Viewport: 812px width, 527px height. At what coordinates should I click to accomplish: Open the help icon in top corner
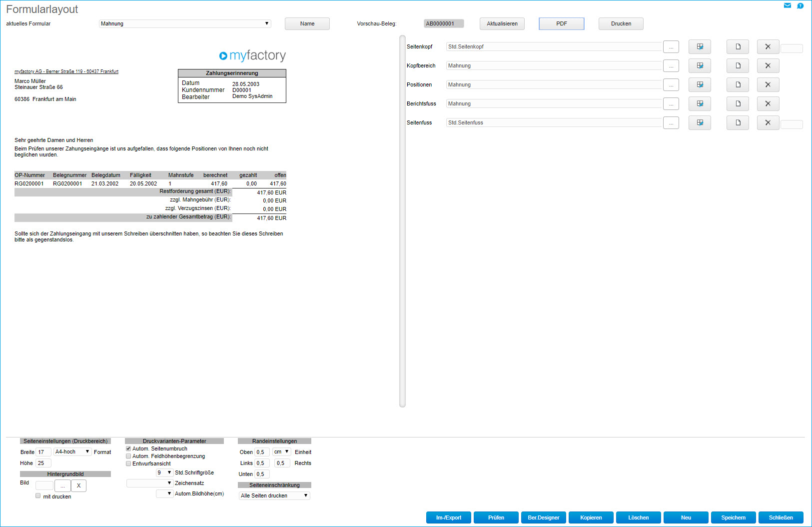pyautogui.click(x=800, y=5)
